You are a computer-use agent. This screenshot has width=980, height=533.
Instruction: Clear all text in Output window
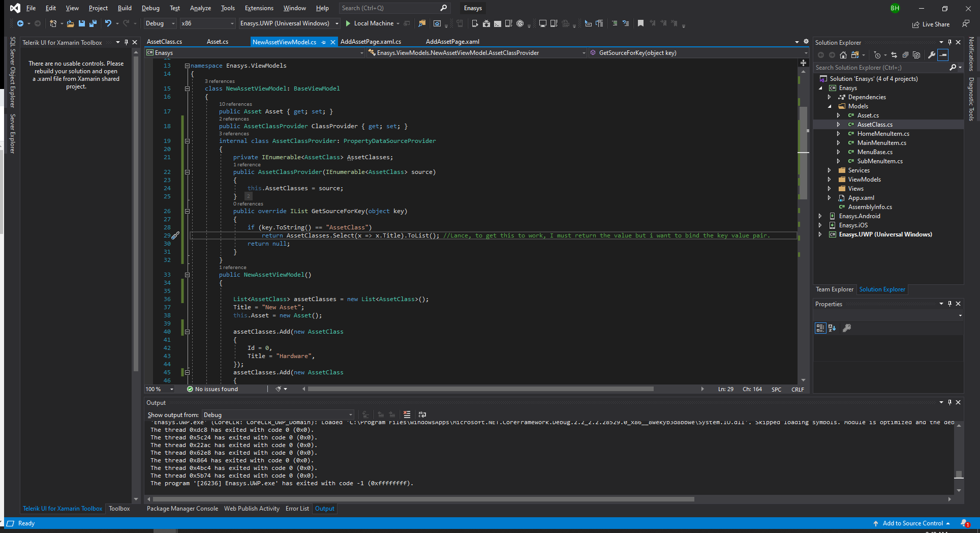407,414
